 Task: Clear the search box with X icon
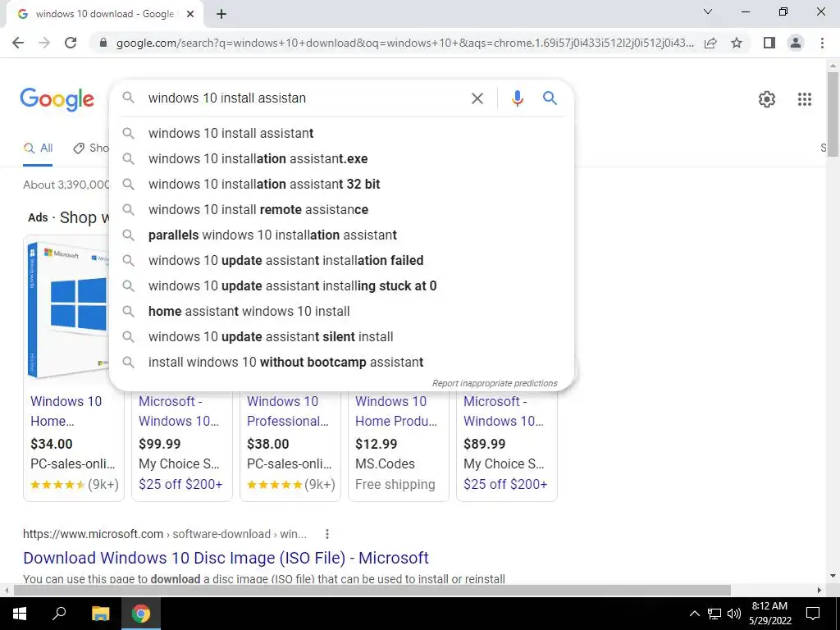coord(477,98)
